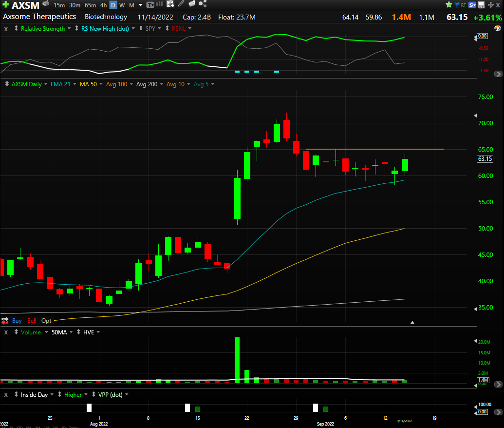The width and height of the screenshot is (504, 428).
Task: Click the +3.61% percent change value
Action: pyautogui.click(x=487, y=18)
